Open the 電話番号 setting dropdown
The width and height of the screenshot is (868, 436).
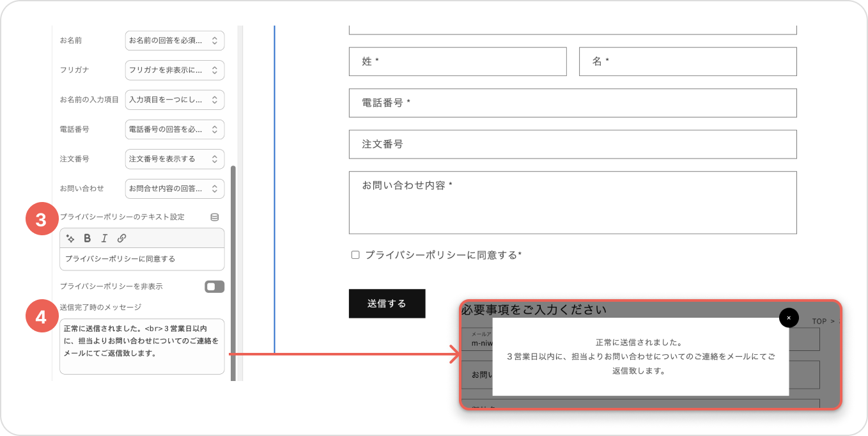click(175, 129)
